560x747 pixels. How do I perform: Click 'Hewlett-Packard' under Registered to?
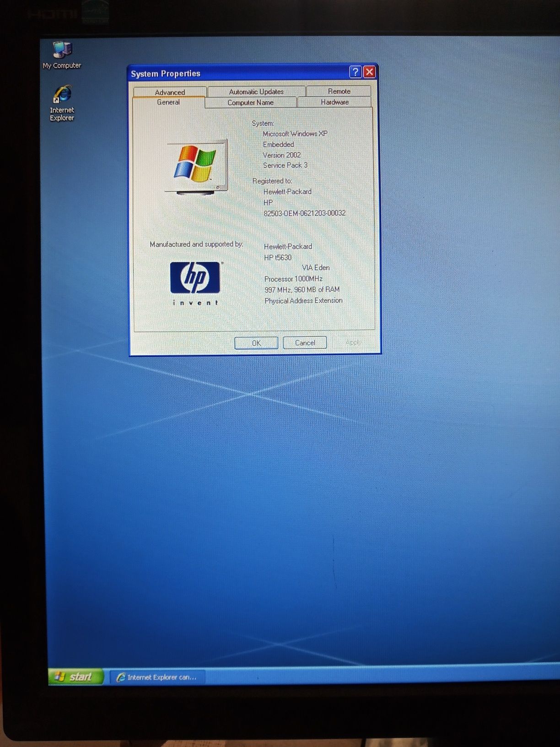(x=287, y=192)
